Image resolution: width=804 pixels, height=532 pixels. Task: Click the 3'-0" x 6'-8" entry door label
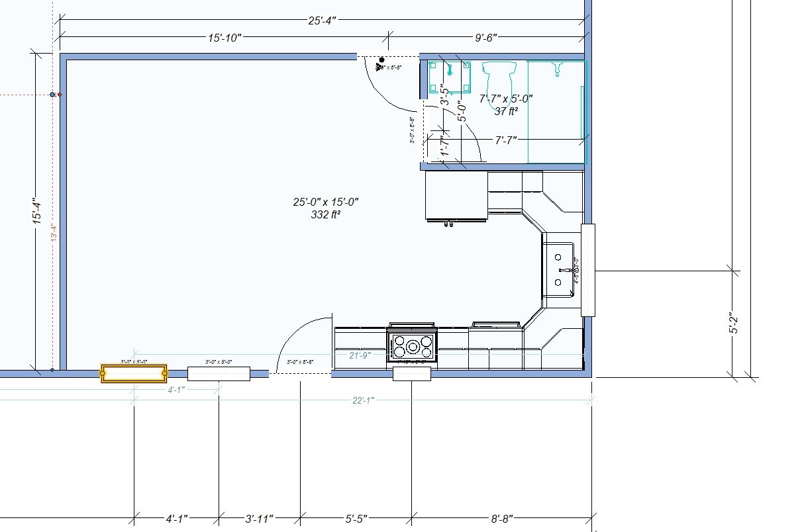click(x=299, y=362)
